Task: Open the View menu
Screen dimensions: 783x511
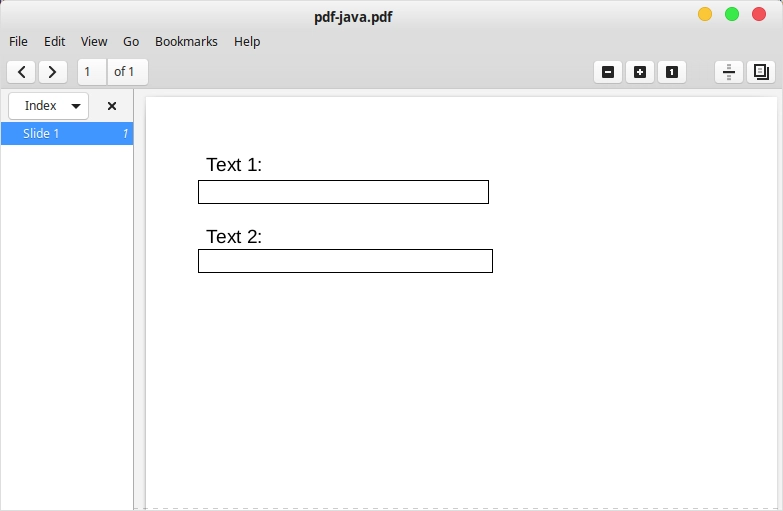Action: pyautogui.click(x=94, y=42)
